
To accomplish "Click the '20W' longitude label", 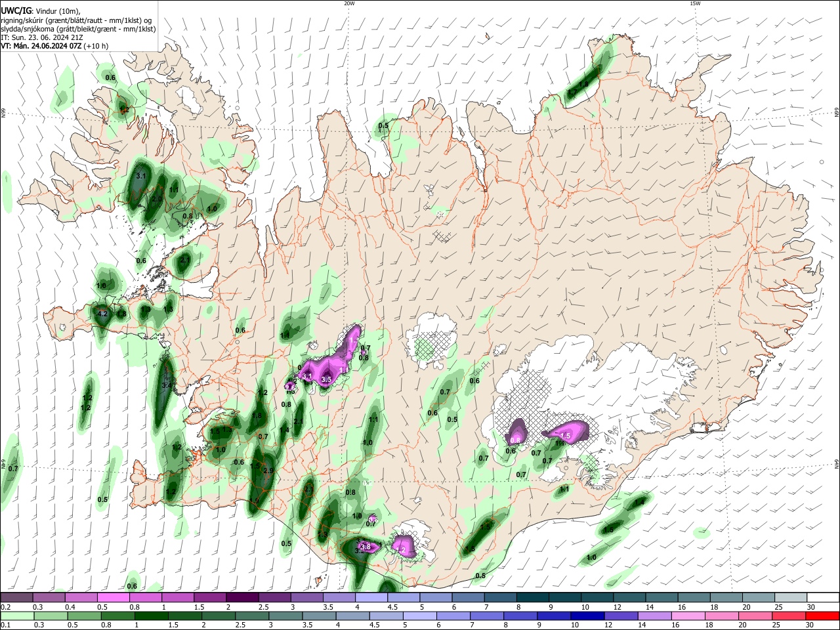I will coord(349,3).
